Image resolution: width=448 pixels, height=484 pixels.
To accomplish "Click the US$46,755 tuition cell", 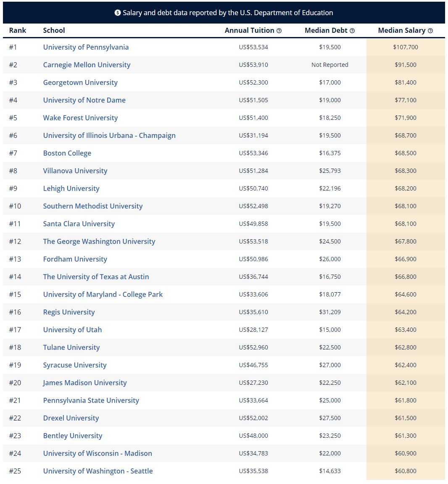I will (253, 365).
